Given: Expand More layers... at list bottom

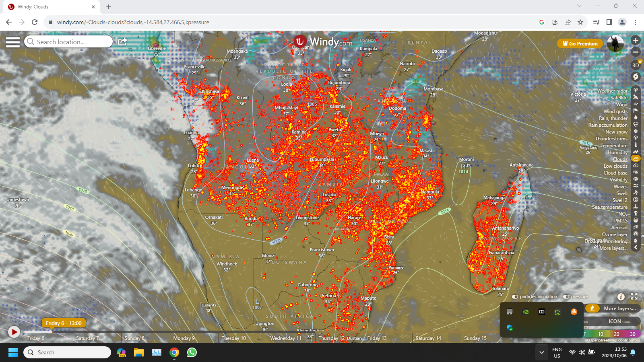Looking at the screenshot, I should pyautogui.click(x=613, y=248).
